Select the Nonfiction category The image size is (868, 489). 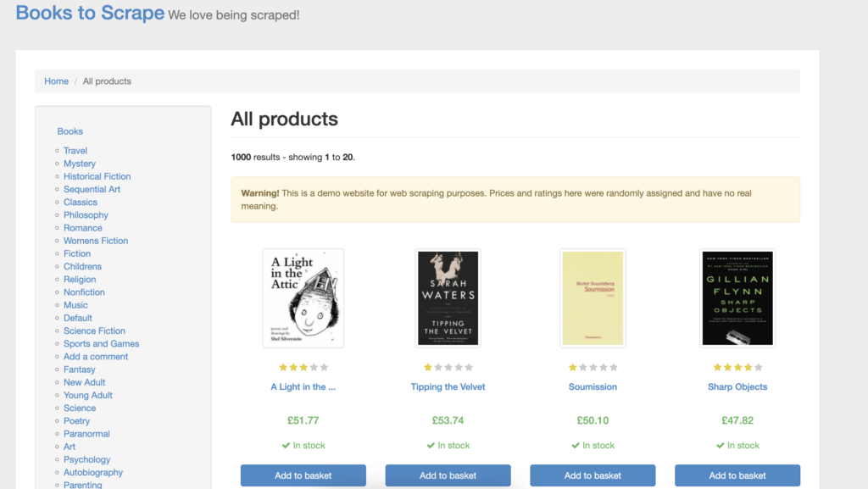[84, 292]
